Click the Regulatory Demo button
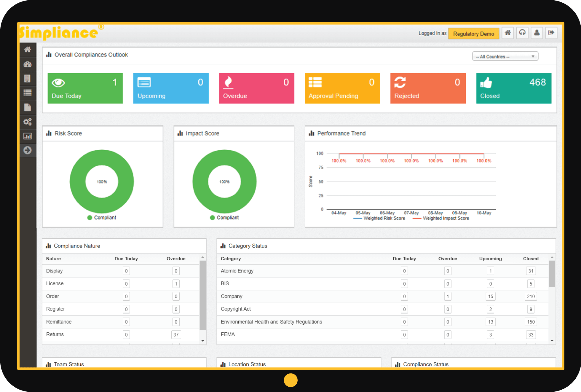The height and width of the screenshot is (392, 581). point(473,34)
